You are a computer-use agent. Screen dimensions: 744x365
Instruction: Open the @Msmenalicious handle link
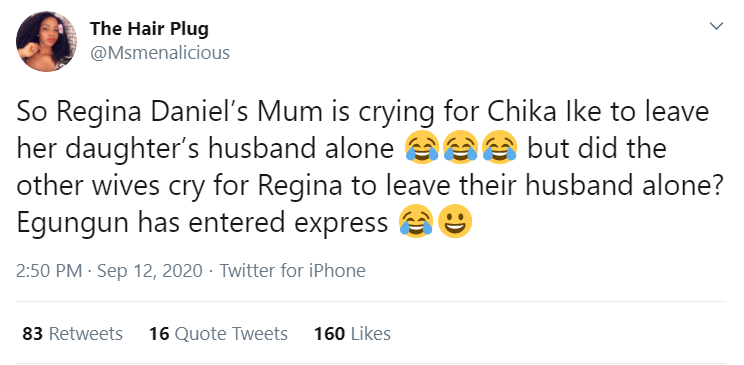(160, 53)
